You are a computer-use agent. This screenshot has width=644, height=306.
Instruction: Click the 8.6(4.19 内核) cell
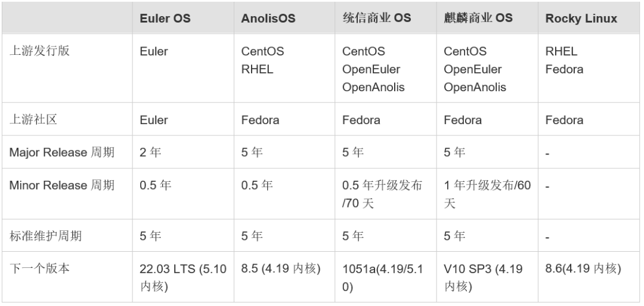(583, 269)
